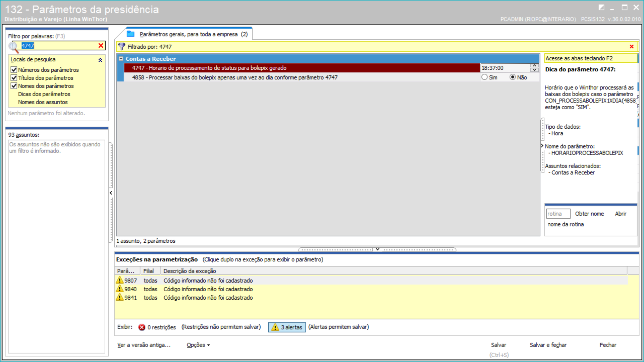Open the Opções dropdown menu
Image resolution: width=644 pixels, height=362 pixels.
(x=198, y=345)
